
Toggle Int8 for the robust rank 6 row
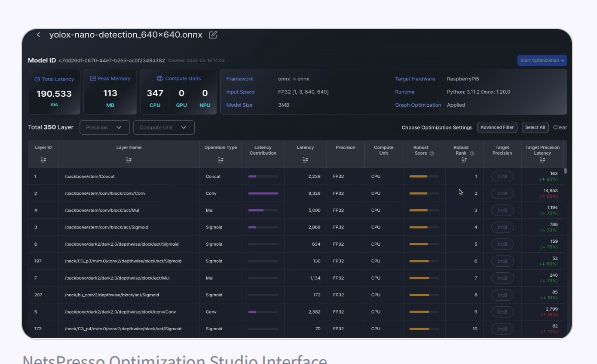point(503,261)
